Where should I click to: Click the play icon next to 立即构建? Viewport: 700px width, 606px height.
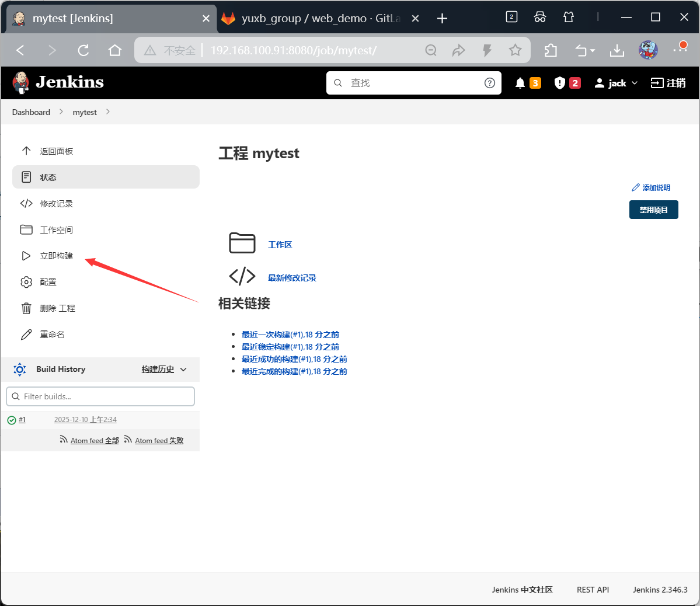[x=26, y=256]
